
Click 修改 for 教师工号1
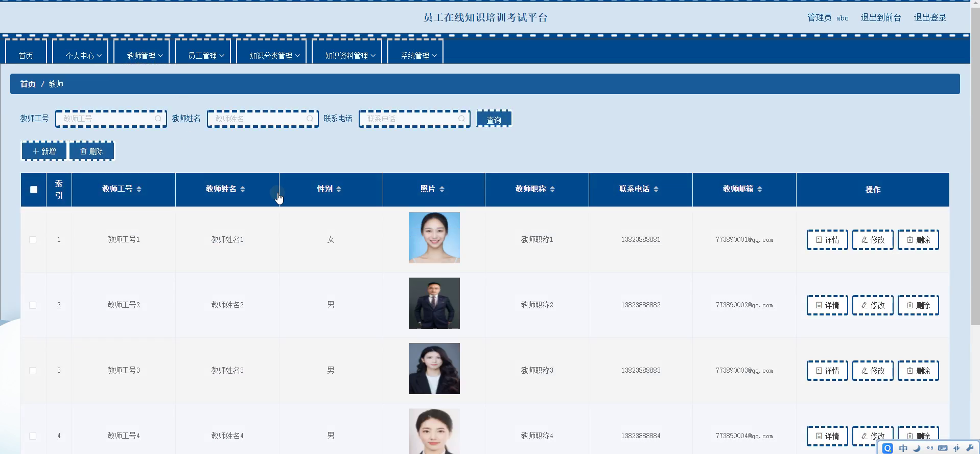tap(873, 240)
